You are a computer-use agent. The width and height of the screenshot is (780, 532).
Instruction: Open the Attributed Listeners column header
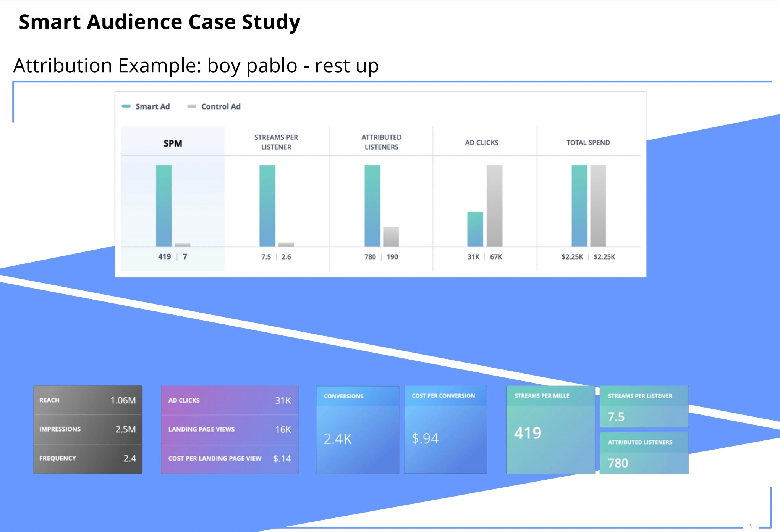click(x=381, y=142)
